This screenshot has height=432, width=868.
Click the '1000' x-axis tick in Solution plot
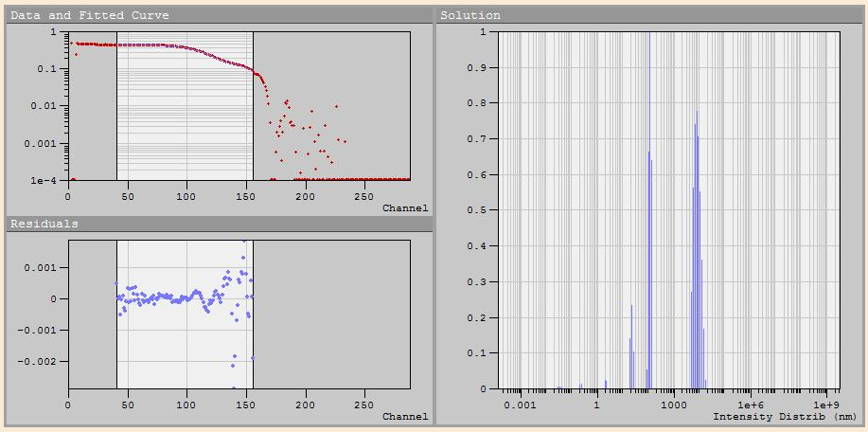[673, 404]
